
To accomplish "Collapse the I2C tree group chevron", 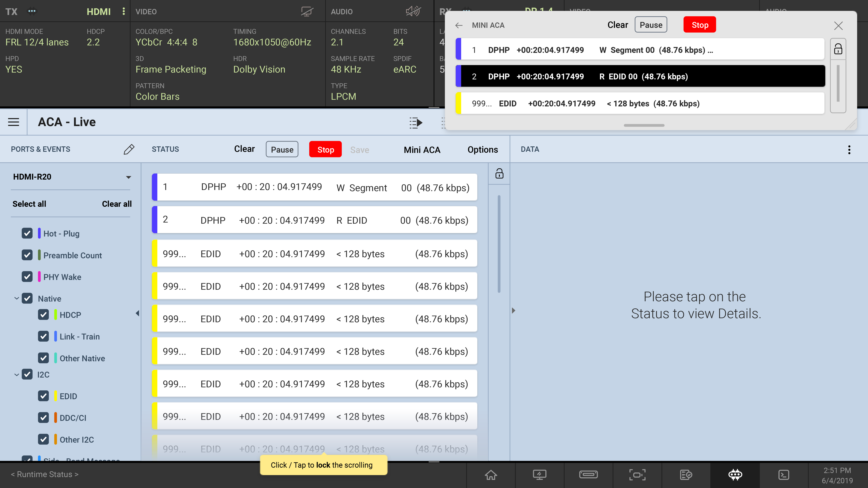I will coord(16,374).
